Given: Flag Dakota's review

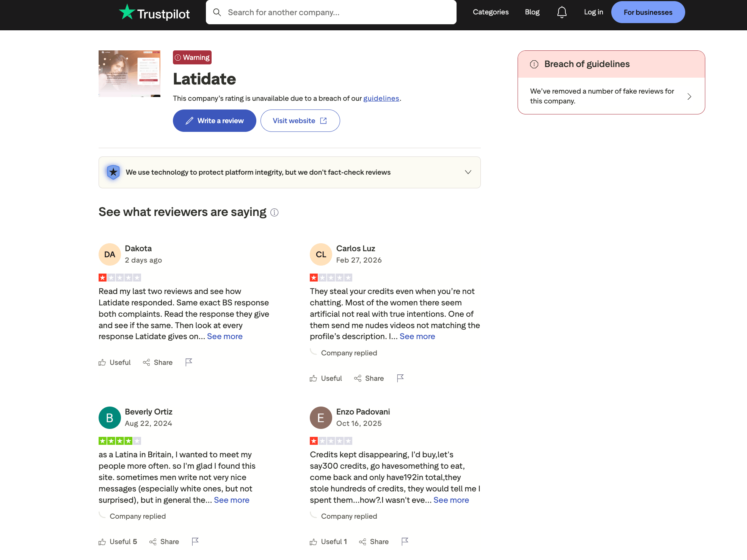Looking at the screenshot, I should (189, 362).
